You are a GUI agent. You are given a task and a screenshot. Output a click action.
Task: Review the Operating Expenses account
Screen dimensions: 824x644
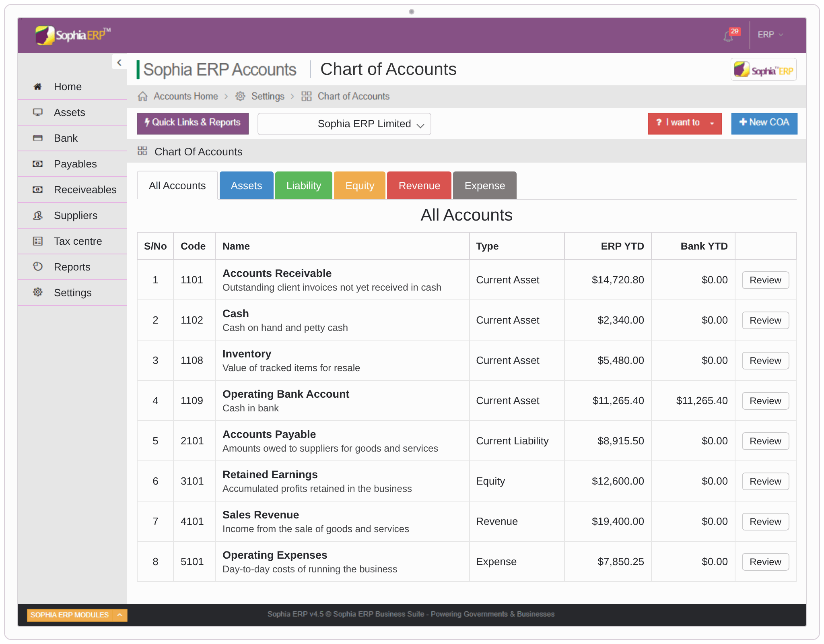point(765,562)
